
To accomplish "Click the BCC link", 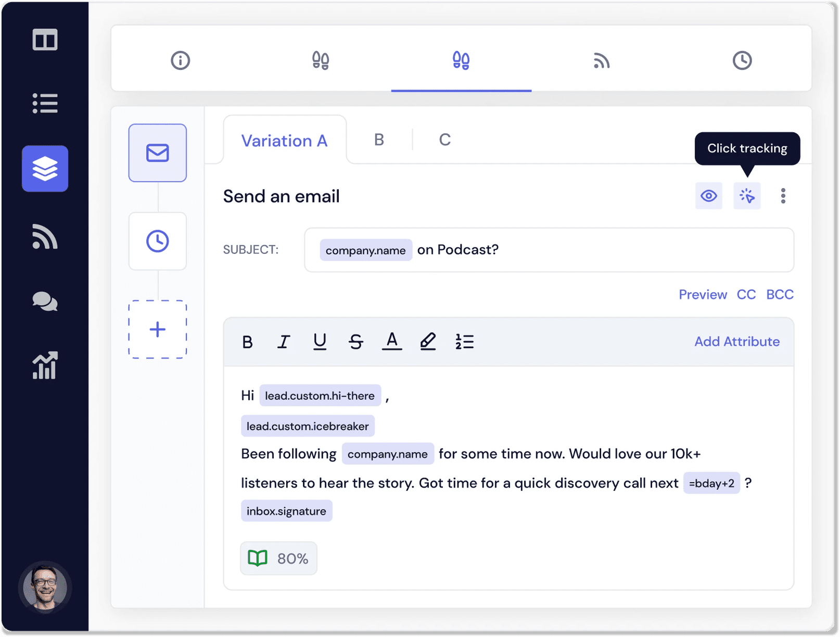I will click(x=780, y=295).
